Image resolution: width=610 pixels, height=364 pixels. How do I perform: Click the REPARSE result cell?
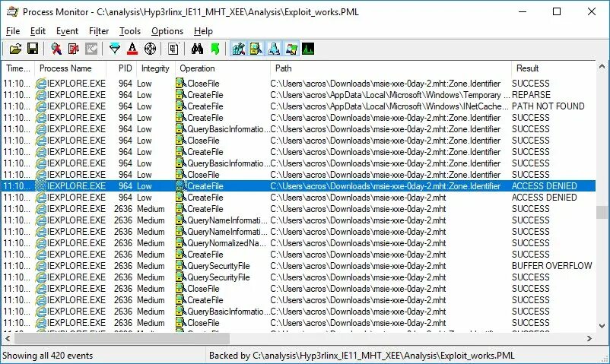click(x=531, y=95)
